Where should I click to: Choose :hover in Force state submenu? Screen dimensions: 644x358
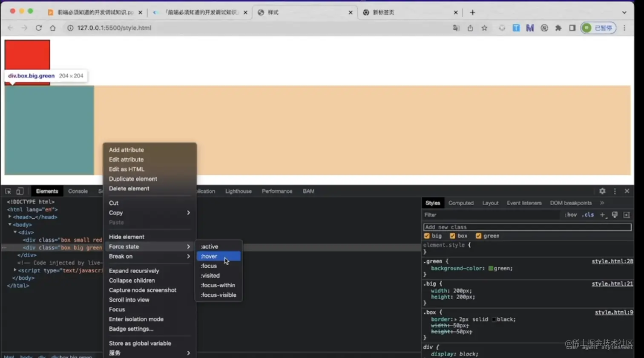tap(218, 256)
